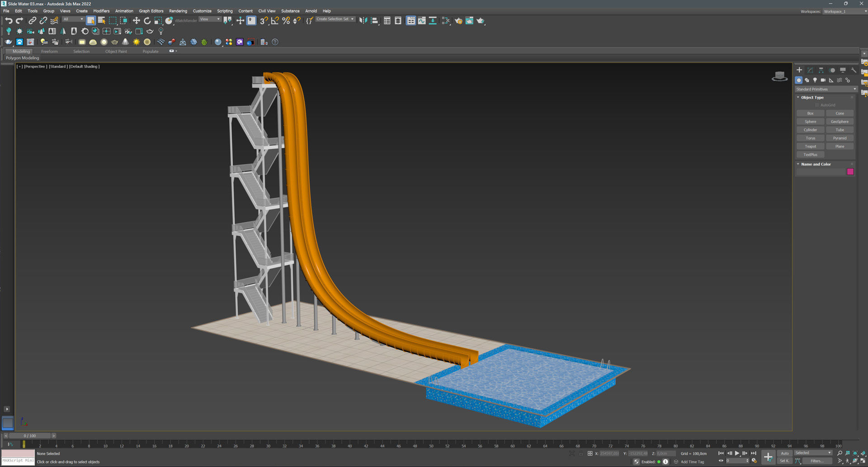Toggle the AutoGrid checkbox

[x=817, y=105]
